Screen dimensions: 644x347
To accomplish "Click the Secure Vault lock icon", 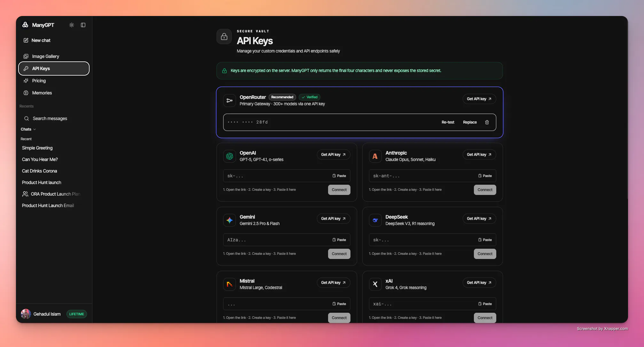I will [224, 36].
